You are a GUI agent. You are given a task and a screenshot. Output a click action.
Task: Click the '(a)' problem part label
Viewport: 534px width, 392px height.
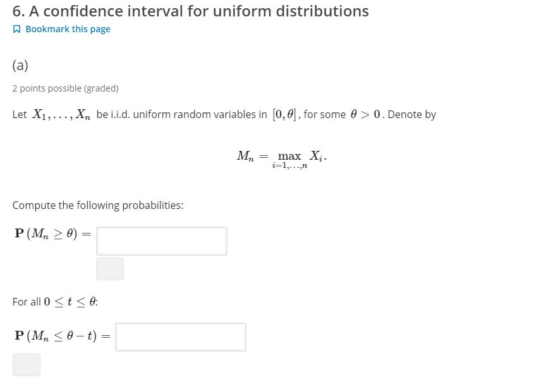click(x=20, y=65)
